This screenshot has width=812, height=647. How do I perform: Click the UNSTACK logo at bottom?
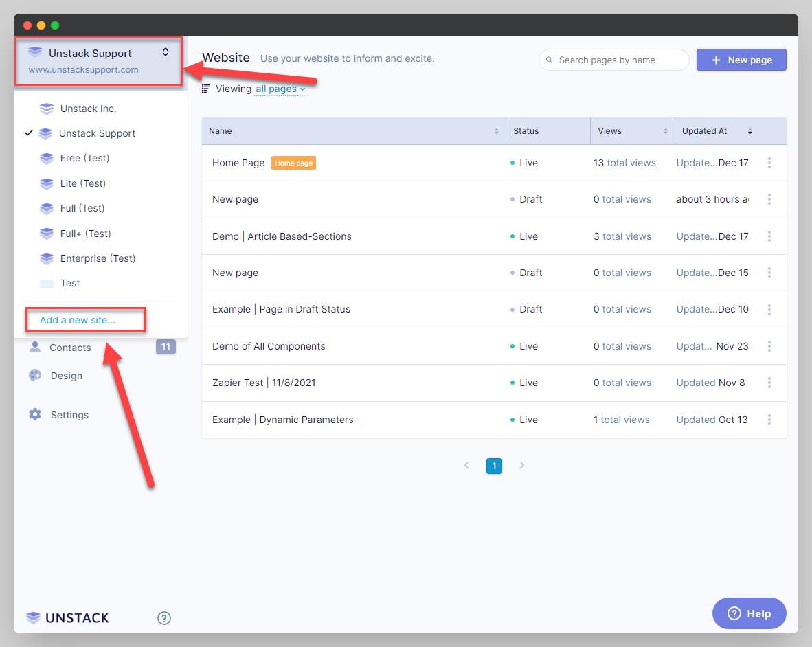pos(68,617)
